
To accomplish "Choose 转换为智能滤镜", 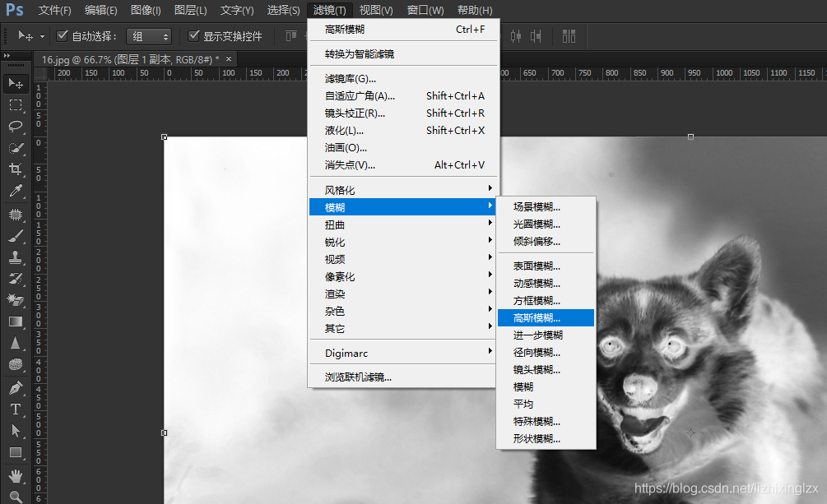I will click(402, 53).
